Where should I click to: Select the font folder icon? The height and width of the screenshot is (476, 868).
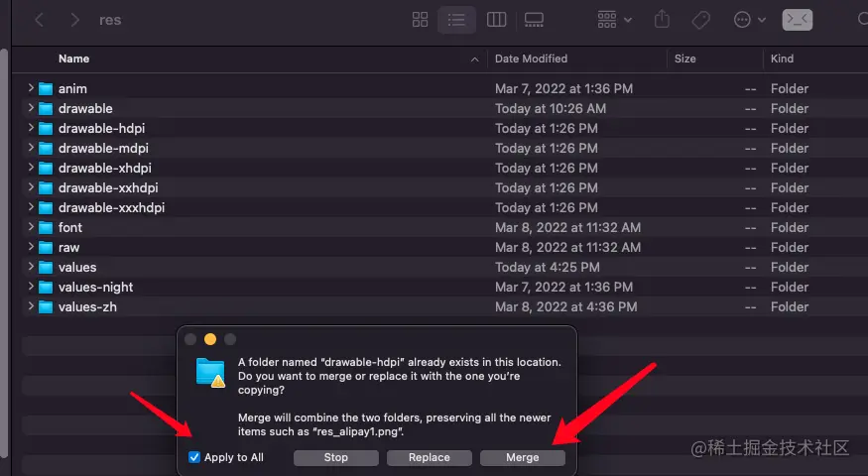[46, 228]
